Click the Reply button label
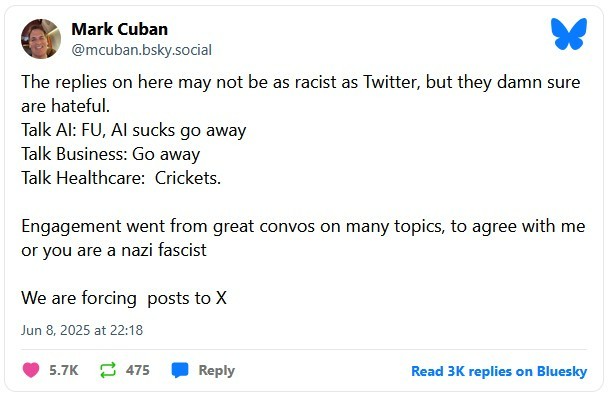Viewport: 608px width, 396px height. tap(216, 370)
